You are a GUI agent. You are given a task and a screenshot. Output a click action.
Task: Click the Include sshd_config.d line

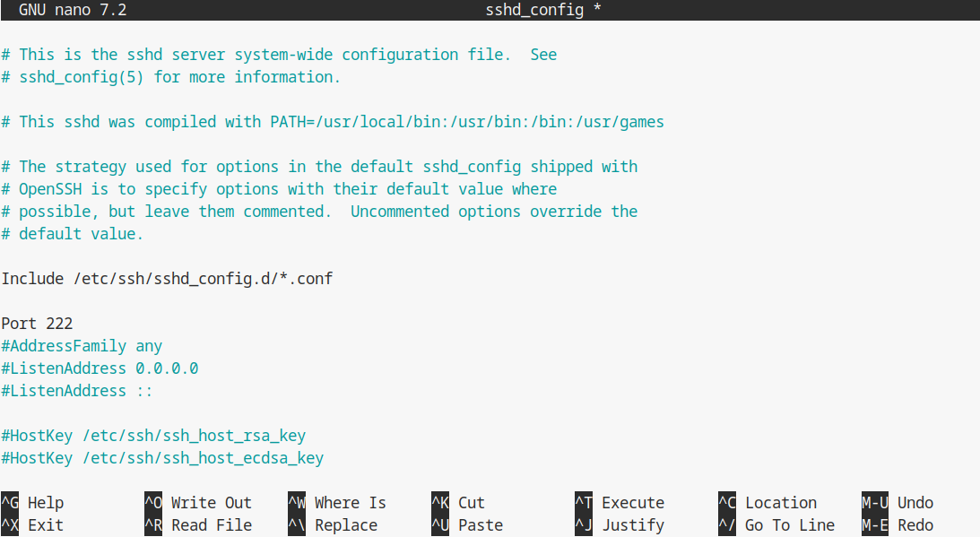tap(167, 279)
